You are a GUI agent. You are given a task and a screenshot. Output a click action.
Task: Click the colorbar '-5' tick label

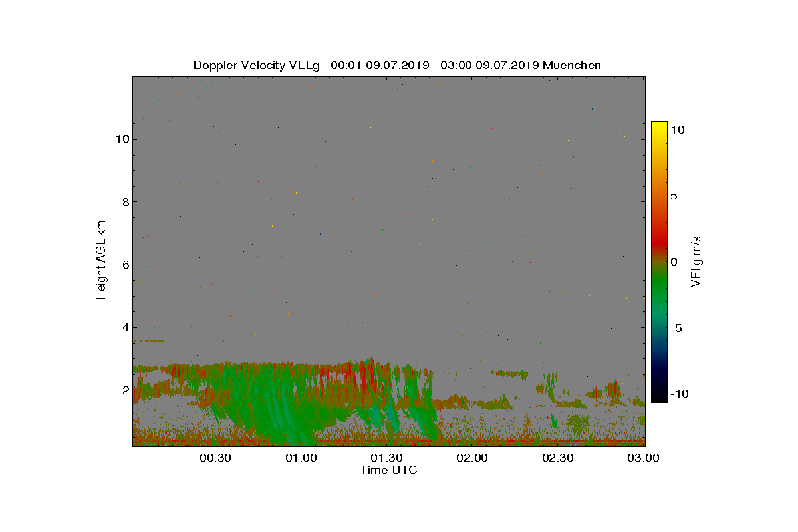pyautogui.click(x=676, y=328)
